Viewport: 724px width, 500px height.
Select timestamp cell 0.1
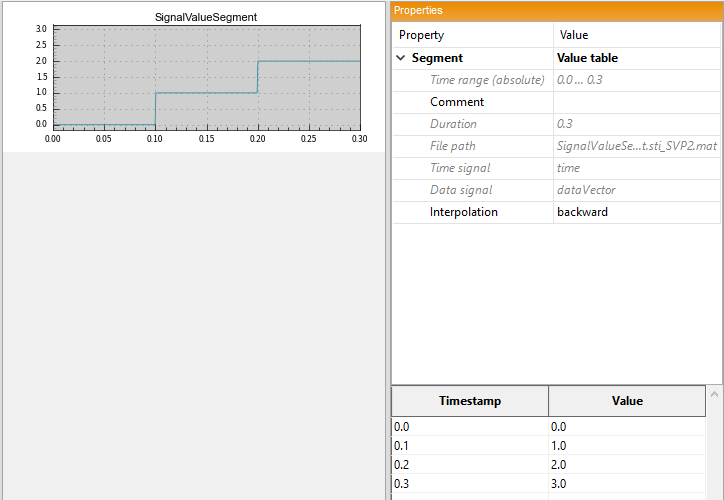[x=470, y=446]
